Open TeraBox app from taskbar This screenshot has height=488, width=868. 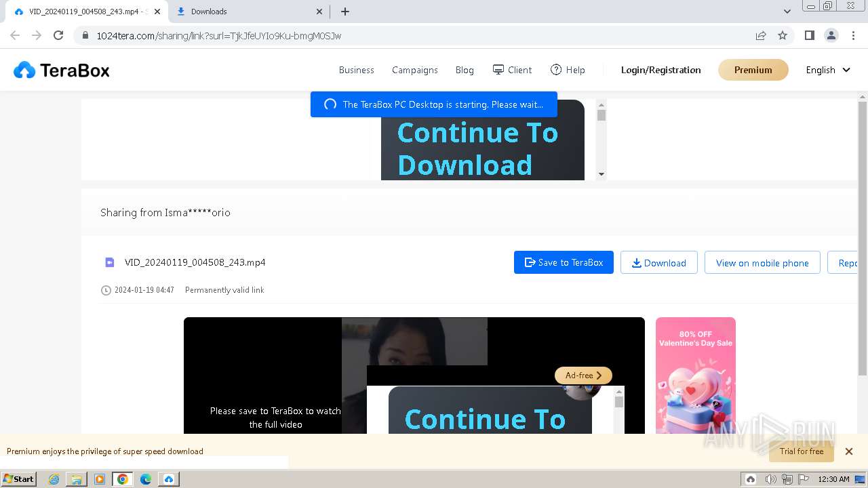(169, 479)
